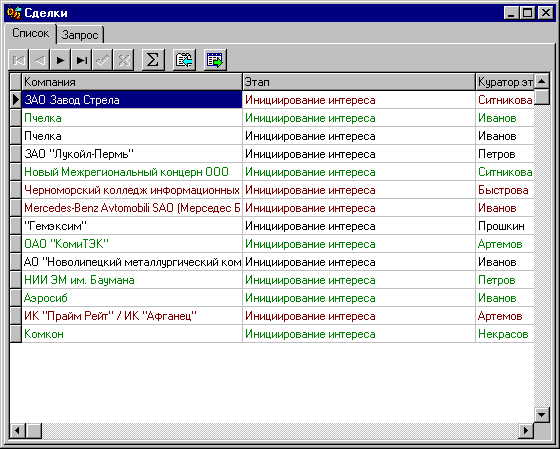Click the Куратор column header
Screen dimensions: 560x449
click(505, 82)
